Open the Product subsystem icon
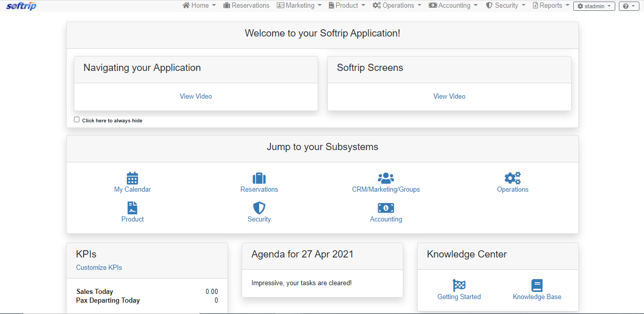 point(132,208)
